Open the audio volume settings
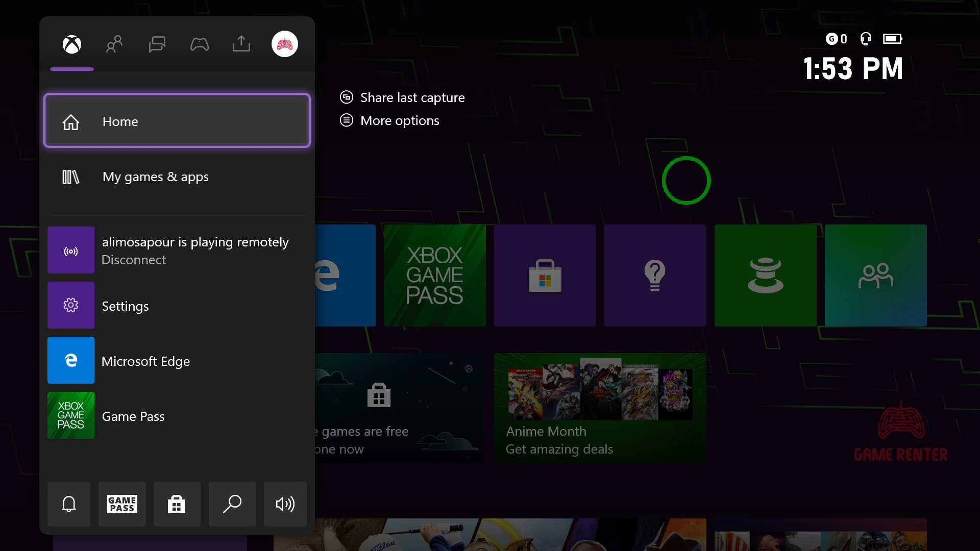The image size is (980, 551). pyautogui.click(x=285, y=504)
